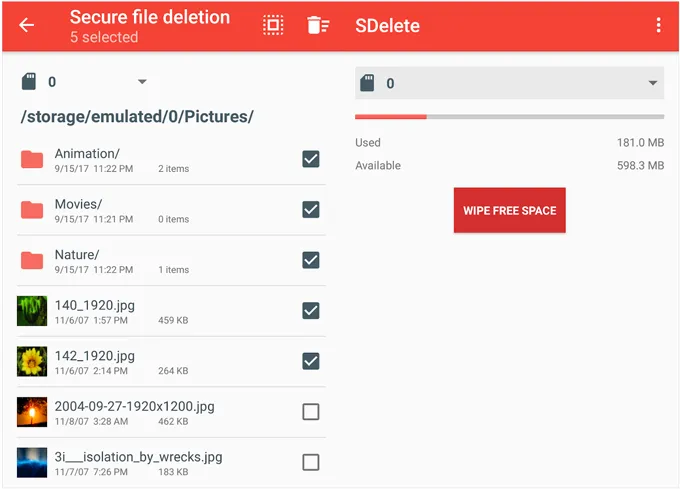Open the 140_1920.jpg green thumbnail
Viewport: 680px width, 489px height.
click(32, 311)
